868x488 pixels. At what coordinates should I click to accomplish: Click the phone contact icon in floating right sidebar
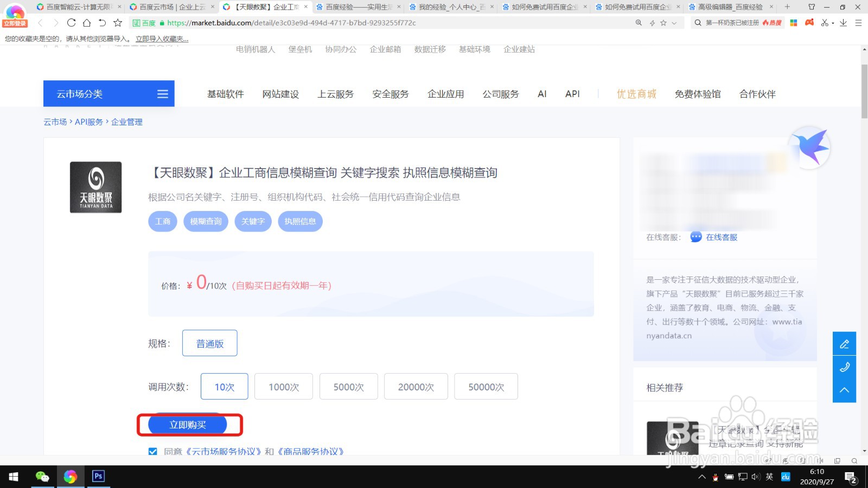844,367
